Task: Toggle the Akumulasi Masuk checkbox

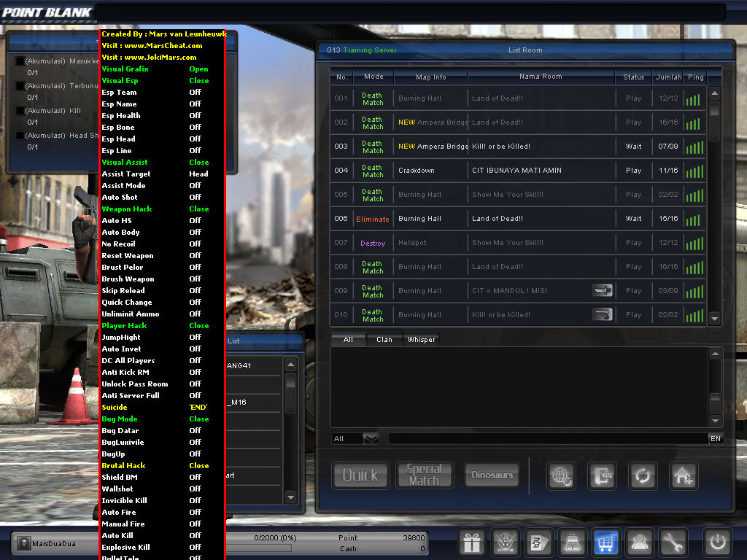Action: click(x=20, y=61)
